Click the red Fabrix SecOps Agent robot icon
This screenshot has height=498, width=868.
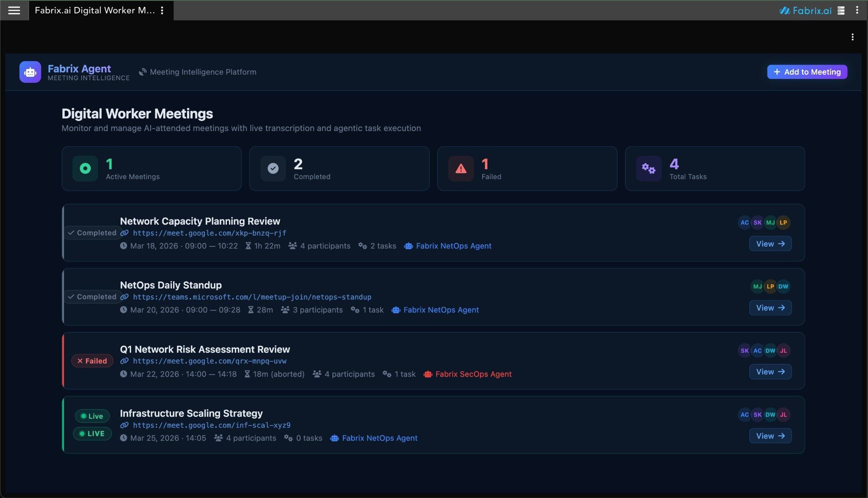coord(428,374)
